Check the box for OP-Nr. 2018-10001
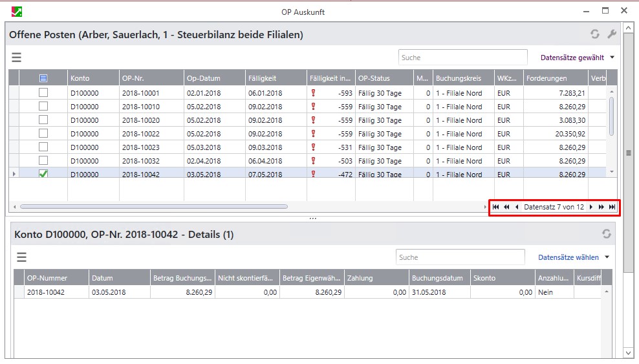The image size is (639, 364). [x=43, y=93]
